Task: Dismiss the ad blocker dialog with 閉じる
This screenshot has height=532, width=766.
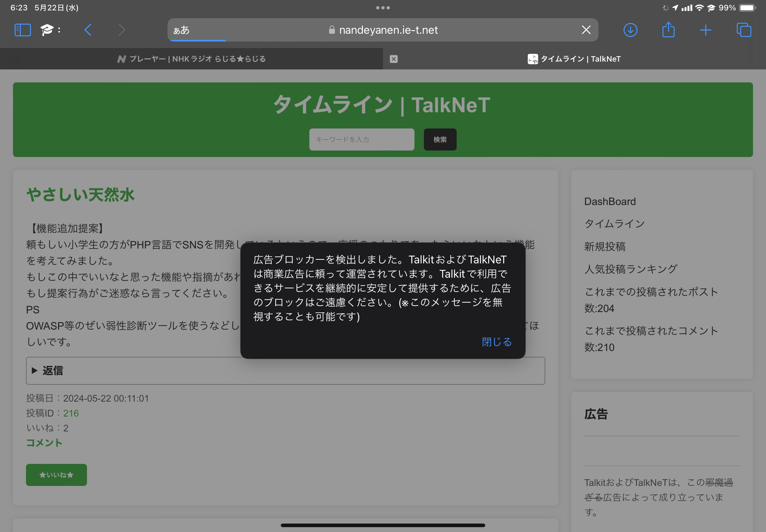Action: point(497,342)
